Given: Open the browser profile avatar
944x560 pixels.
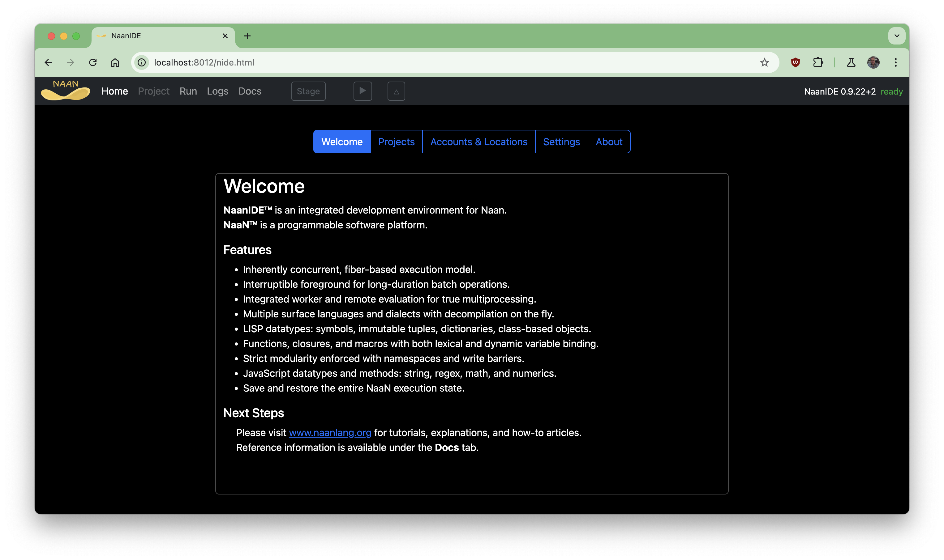Looking at the screenshot, I should point(872,62).
